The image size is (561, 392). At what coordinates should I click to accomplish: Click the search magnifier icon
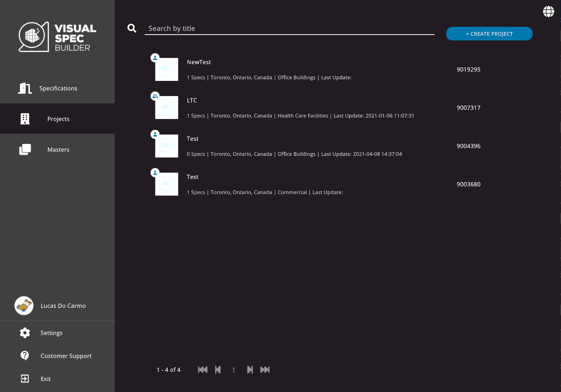(x=132, y=28)
